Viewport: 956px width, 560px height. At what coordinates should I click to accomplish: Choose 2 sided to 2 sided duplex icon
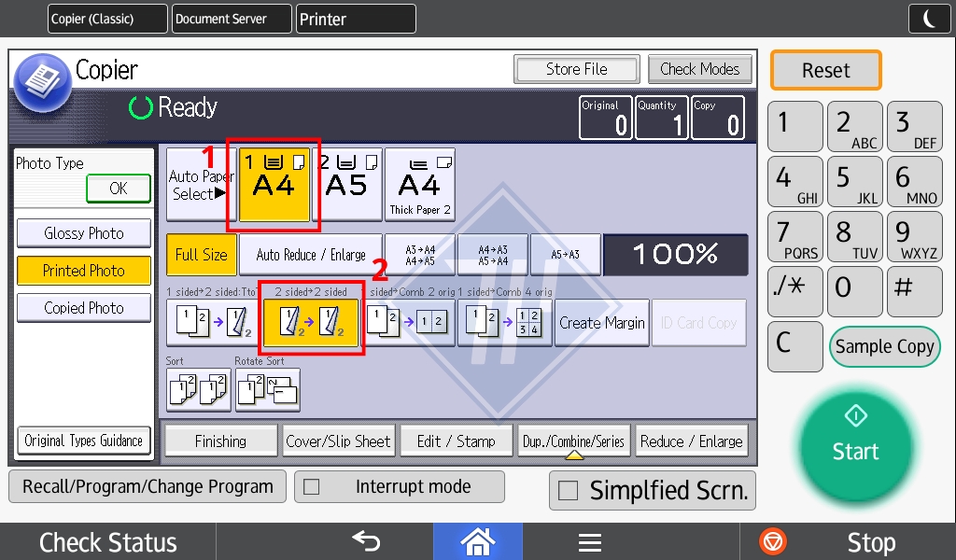[311, 323]
